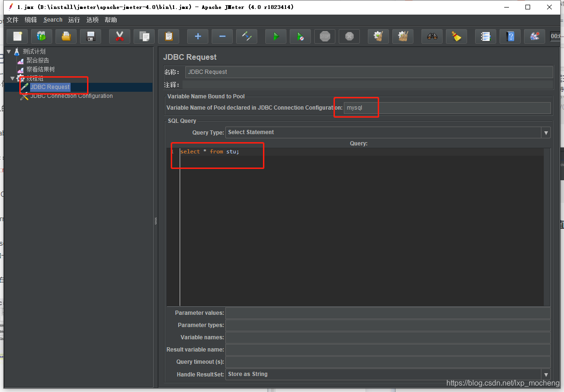The height and width of the screenshot is (392, 564).
Task: Open Search with binoculars icon
Action: [x=432, y=36]
